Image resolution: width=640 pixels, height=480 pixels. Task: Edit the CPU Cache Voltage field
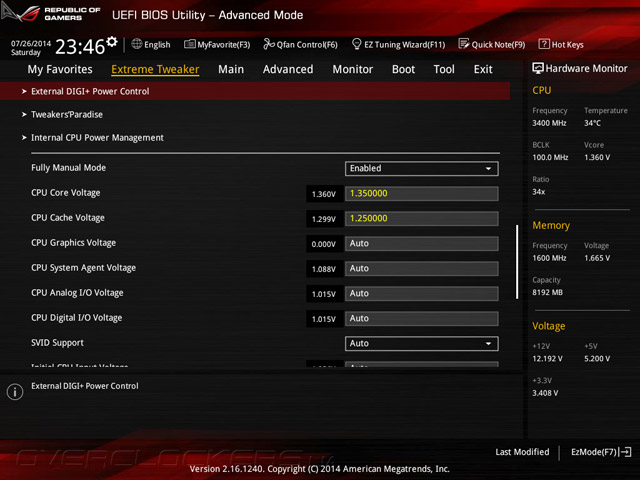(422, 218)
